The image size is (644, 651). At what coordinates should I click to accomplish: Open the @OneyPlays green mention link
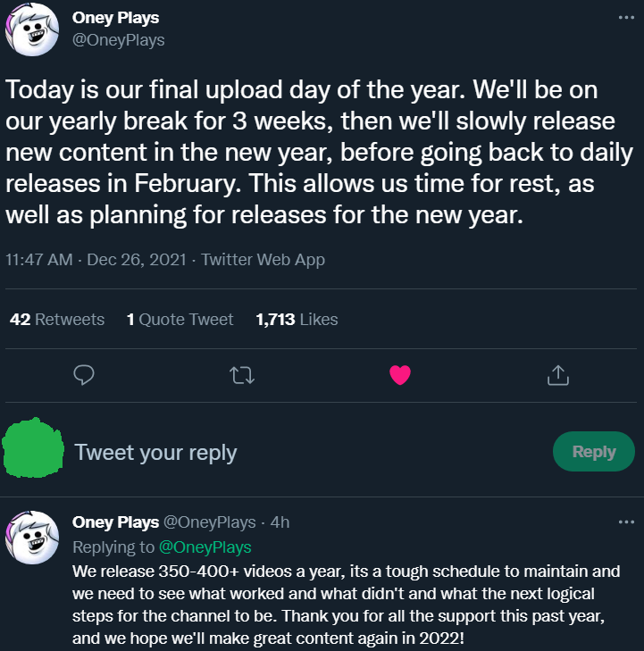tap(205, 547)
